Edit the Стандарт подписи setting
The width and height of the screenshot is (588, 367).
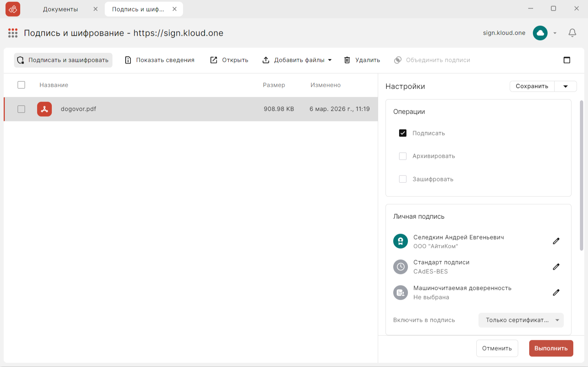[556, 267]
